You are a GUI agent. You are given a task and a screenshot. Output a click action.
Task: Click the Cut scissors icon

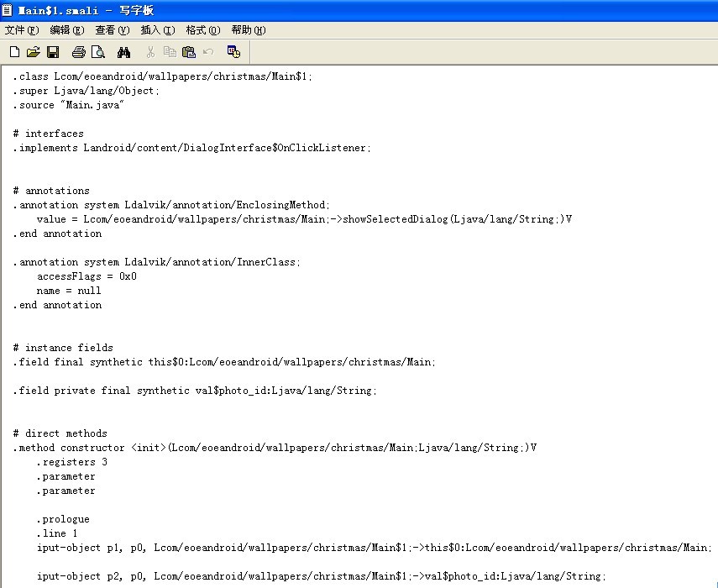pos(150,52)
